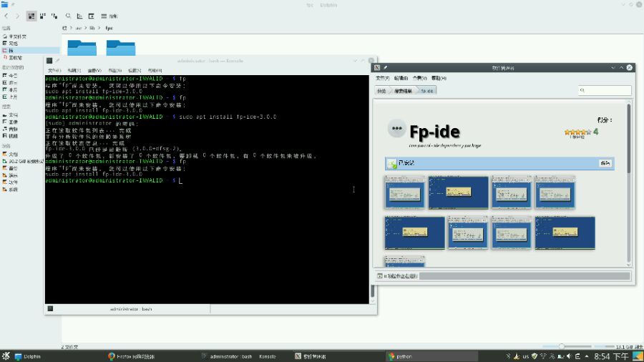Select 30.2 GiB hard drive device in sidebar
The height and width of the screenshot is (362, 644).
(23, 161)
